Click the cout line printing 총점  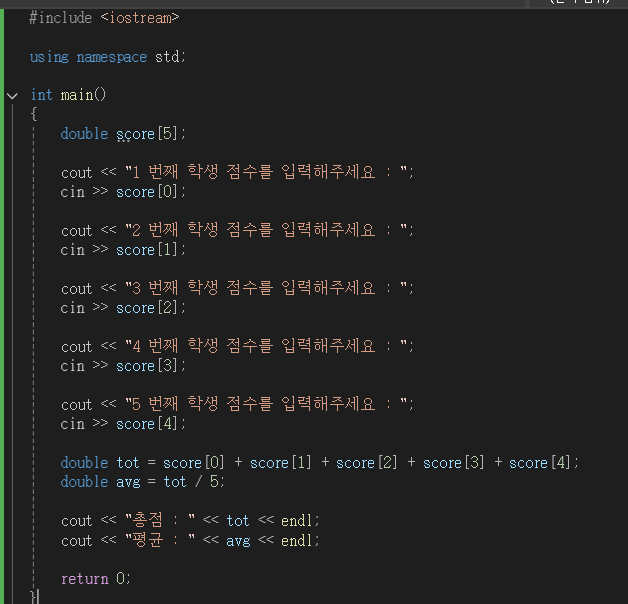click(190, 521)
